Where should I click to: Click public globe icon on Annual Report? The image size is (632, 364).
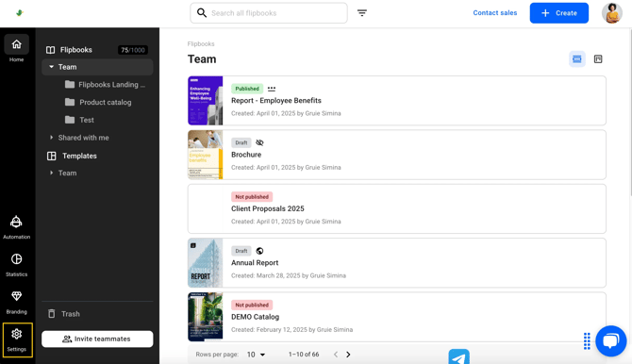point(259,251)
